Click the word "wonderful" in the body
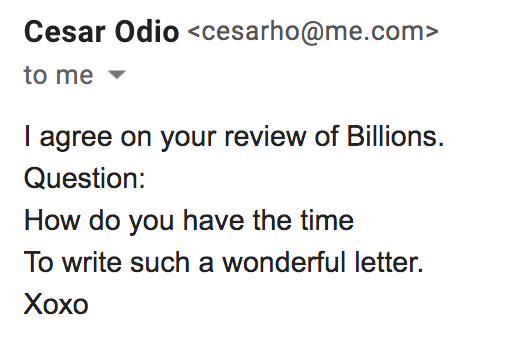524x360 pixels. (x=284, y=262)
